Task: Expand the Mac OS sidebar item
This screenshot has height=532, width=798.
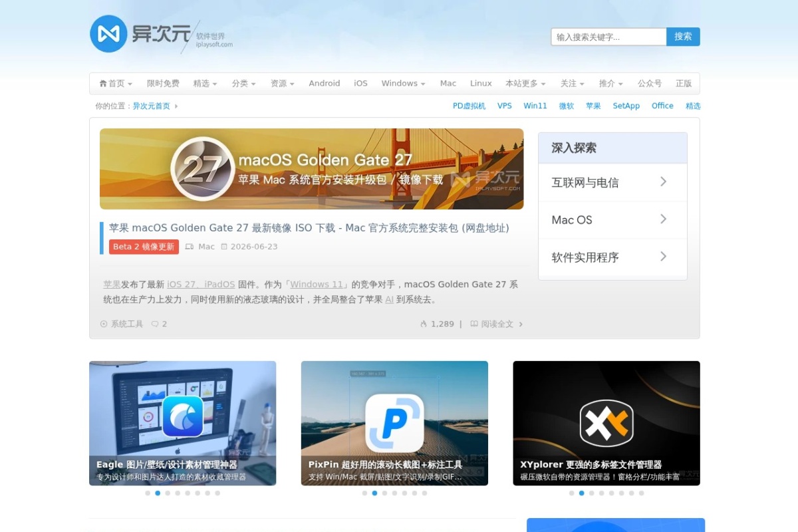Action: coord(612,219)
